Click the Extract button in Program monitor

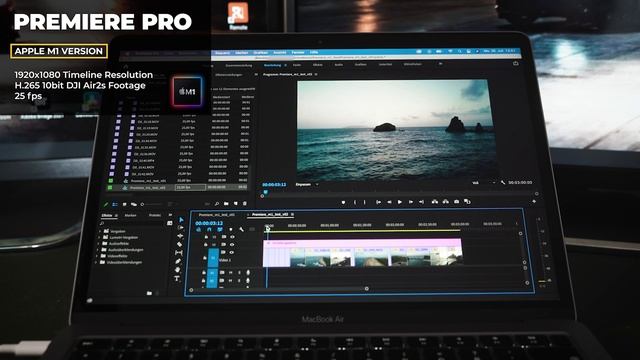click(445, 202)
